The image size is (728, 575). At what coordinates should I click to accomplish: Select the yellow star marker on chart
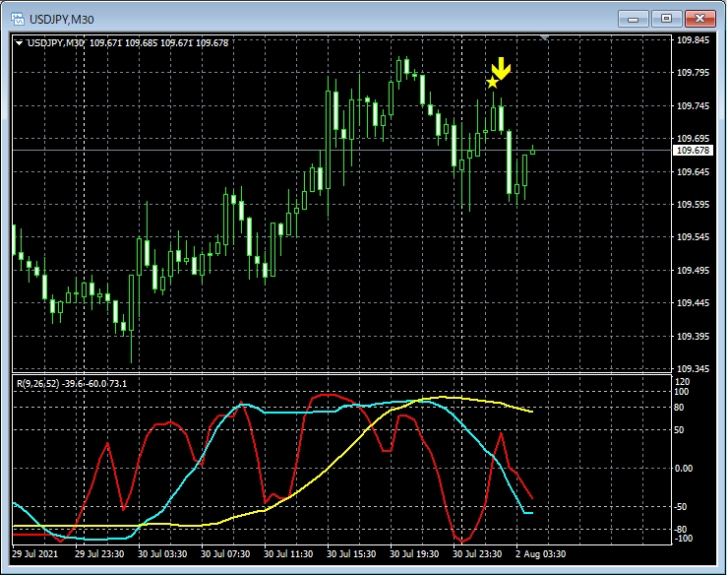pos(492,83)
